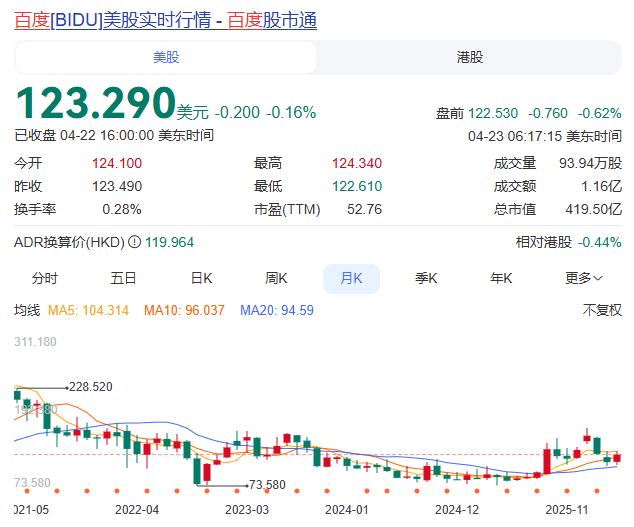634x527 pixels.
Task: Switch to the 美股 tab
Action: pos(166,57)
